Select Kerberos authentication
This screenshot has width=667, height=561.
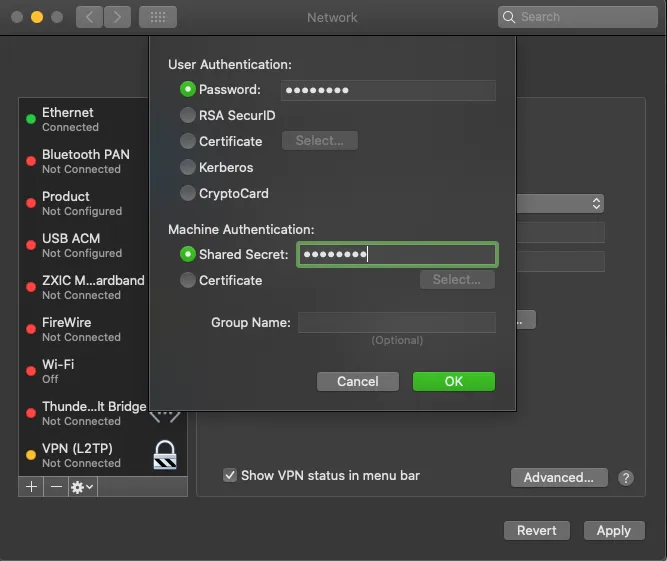click(x=188, y=167)
